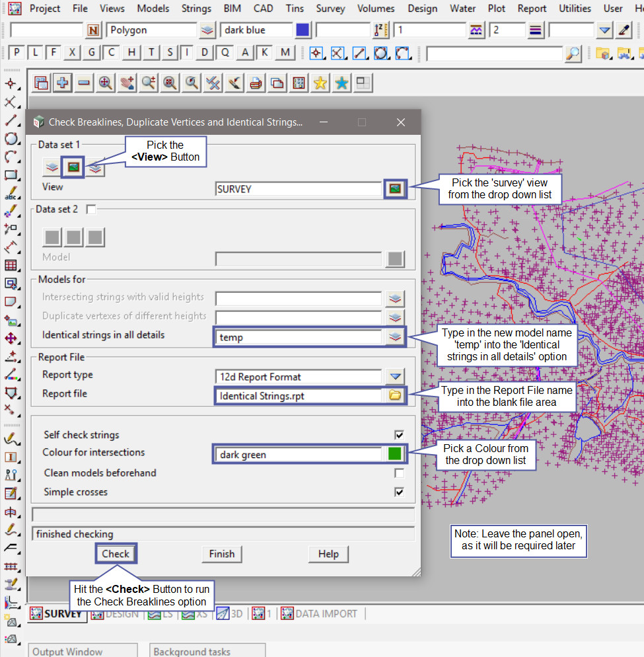
Task: Open the Report file folder browse icon
Action: pos(395,395)
